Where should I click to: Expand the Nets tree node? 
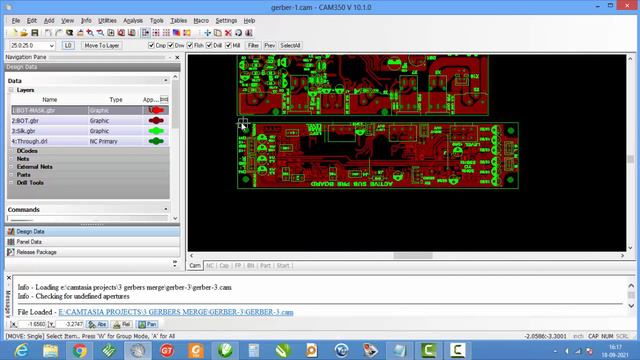pos(11,159)
